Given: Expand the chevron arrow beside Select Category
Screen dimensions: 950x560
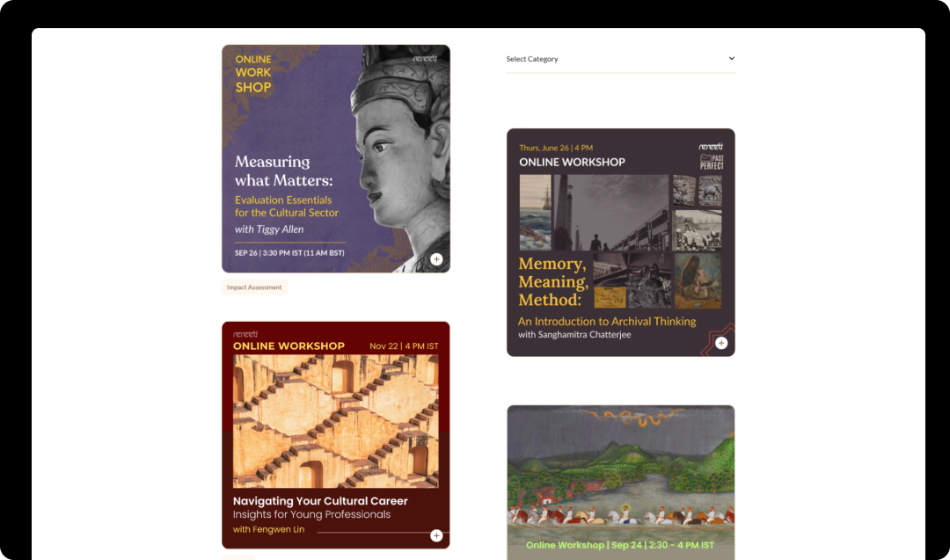Looking at the screenshot, I should click(x=731, y=58).
